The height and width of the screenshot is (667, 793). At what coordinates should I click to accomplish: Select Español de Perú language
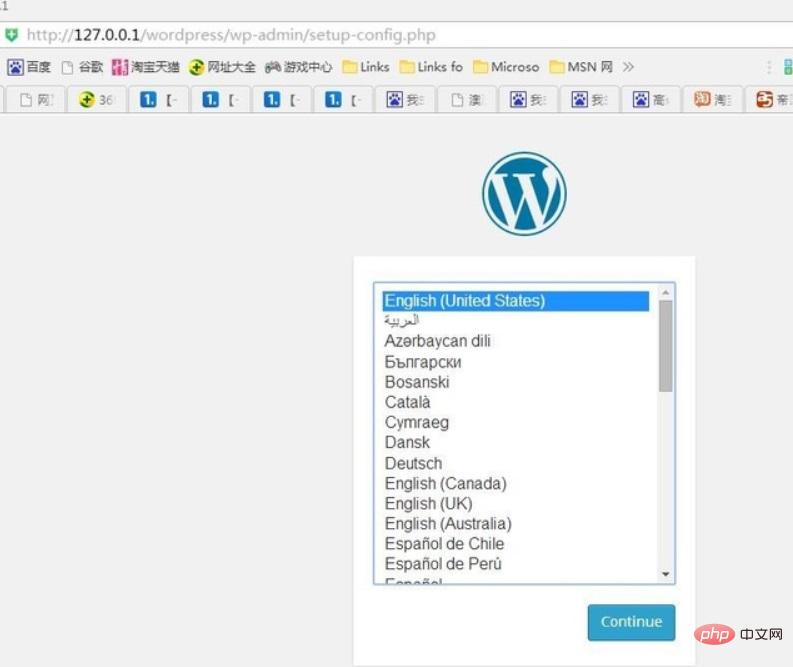(x=516, y=564)
